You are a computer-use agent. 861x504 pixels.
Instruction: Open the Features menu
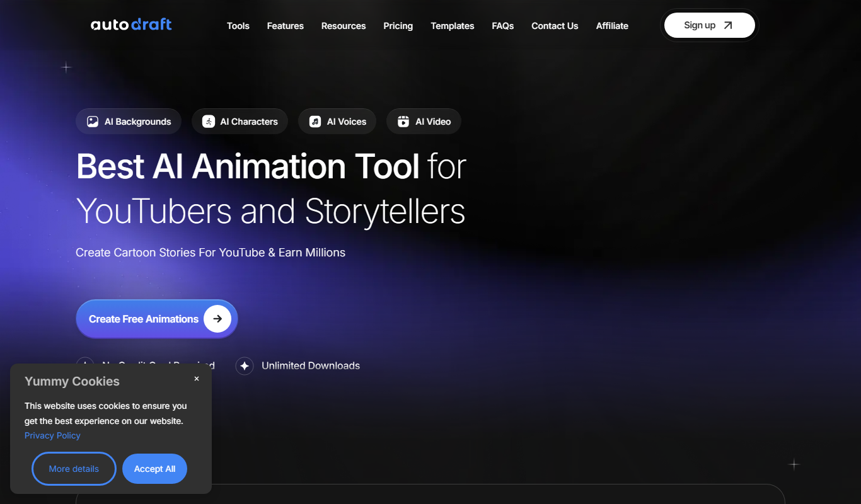click(286, 26)
